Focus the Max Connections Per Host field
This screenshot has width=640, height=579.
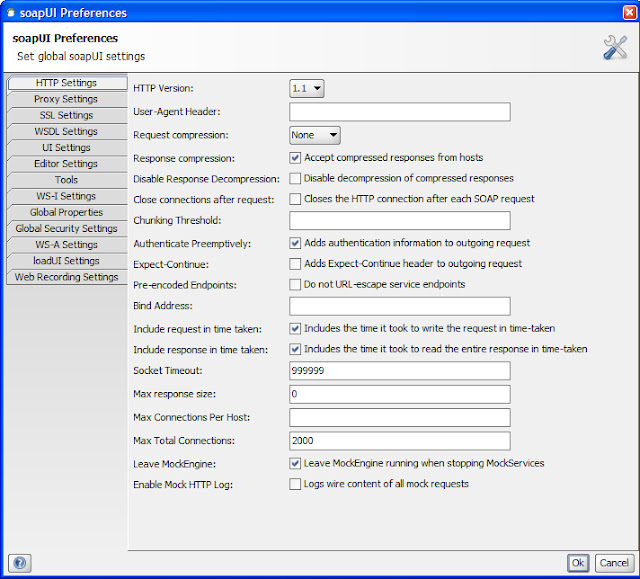(x=400, y=417)
